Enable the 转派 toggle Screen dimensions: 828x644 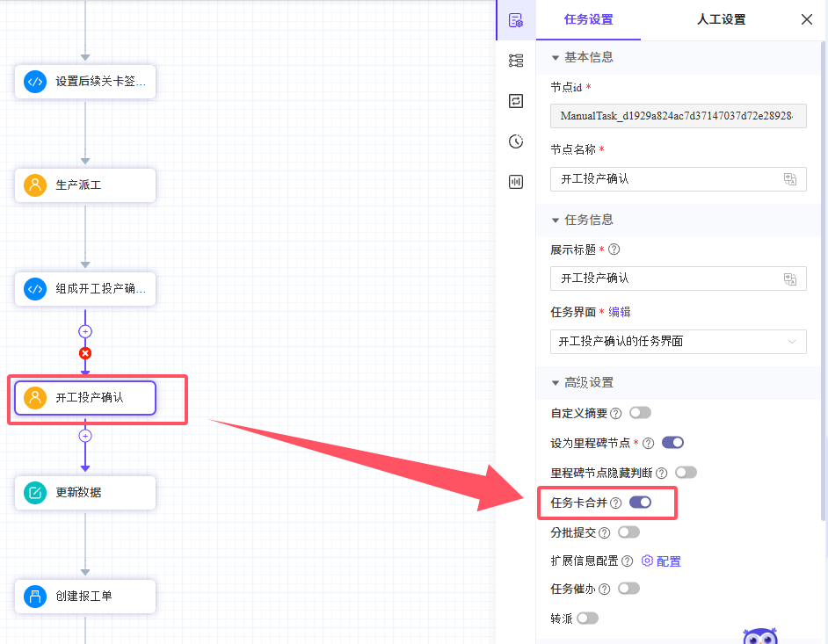pyautogui.click(x=588, y=619)
